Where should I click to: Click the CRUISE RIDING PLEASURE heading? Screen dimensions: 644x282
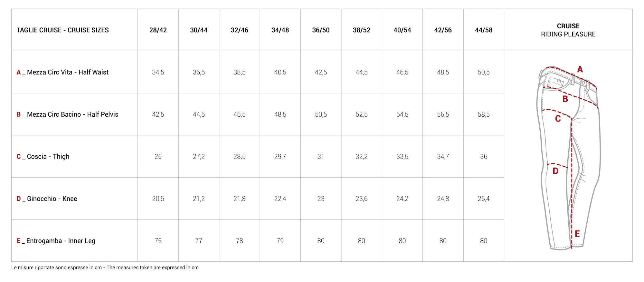568,30
